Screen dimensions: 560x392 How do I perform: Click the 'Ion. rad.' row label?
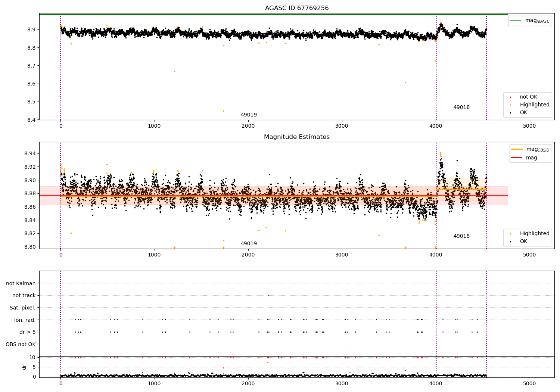[25, 320]
